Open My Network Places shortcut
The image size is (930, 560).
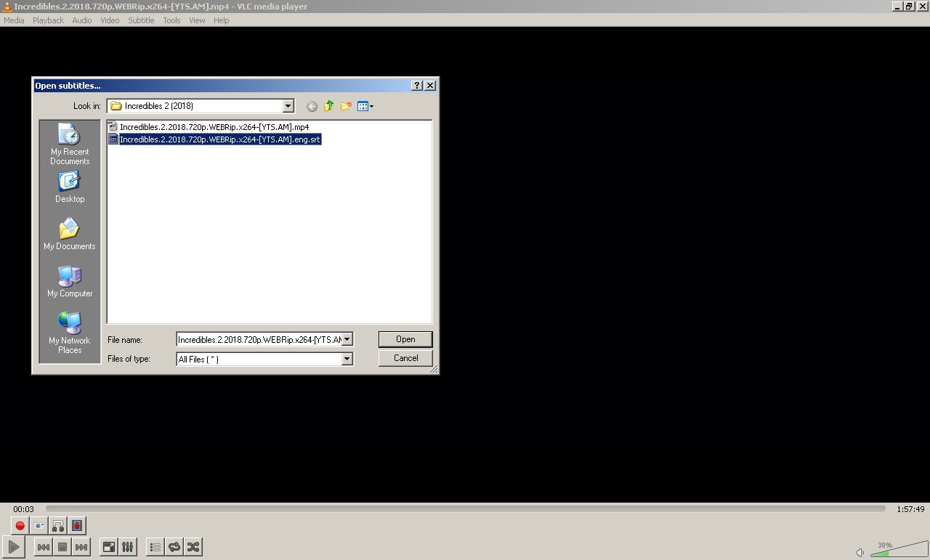(70, 333)
